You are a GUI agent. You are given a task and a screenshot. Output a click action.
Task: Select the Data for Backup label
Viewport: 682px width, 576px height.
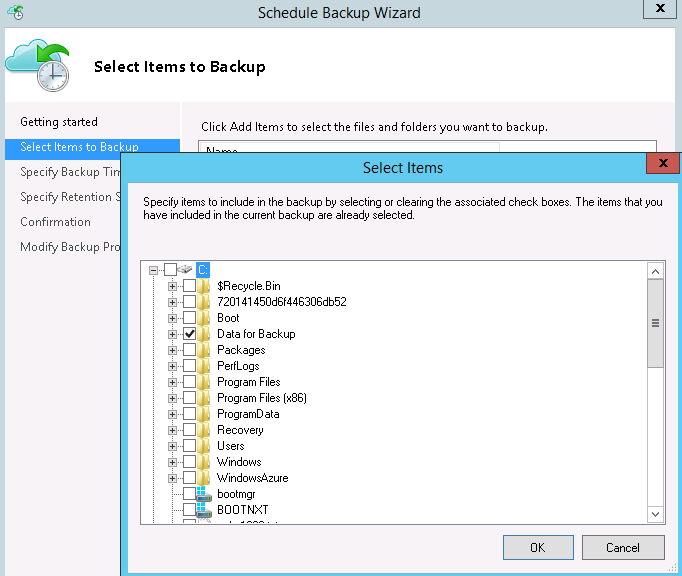256,334
